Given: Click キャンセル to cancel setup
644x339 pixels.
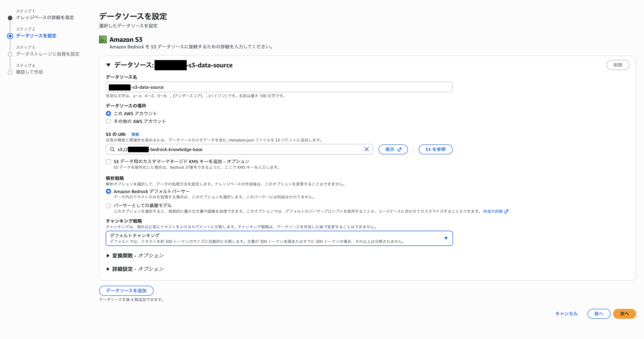Looking at the screenshot, I should click(x=566, y=314).
